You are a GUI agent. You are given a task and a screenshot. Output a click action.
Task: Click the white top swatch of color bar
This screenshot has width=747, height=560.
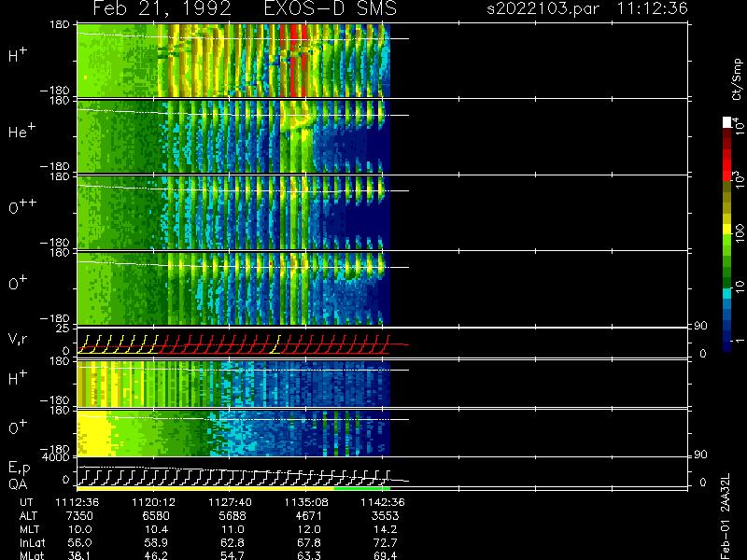point(727,122)
